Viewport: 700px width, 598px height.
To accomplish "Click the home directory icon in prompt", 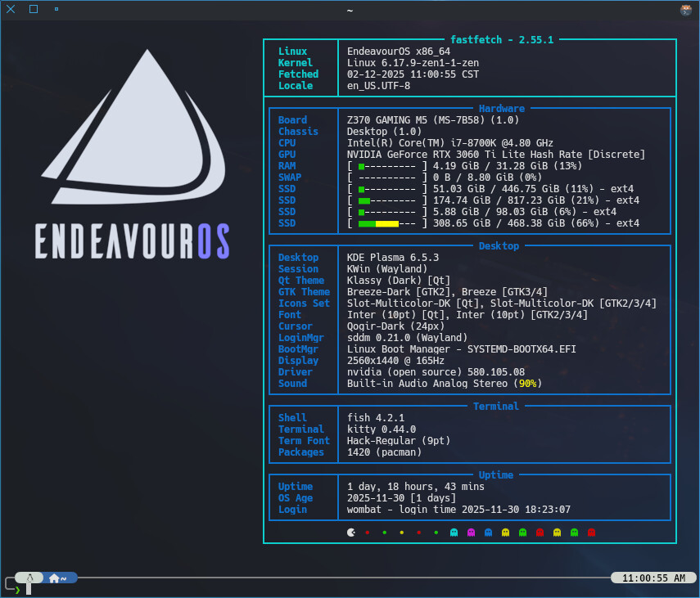I will [55, 578].
